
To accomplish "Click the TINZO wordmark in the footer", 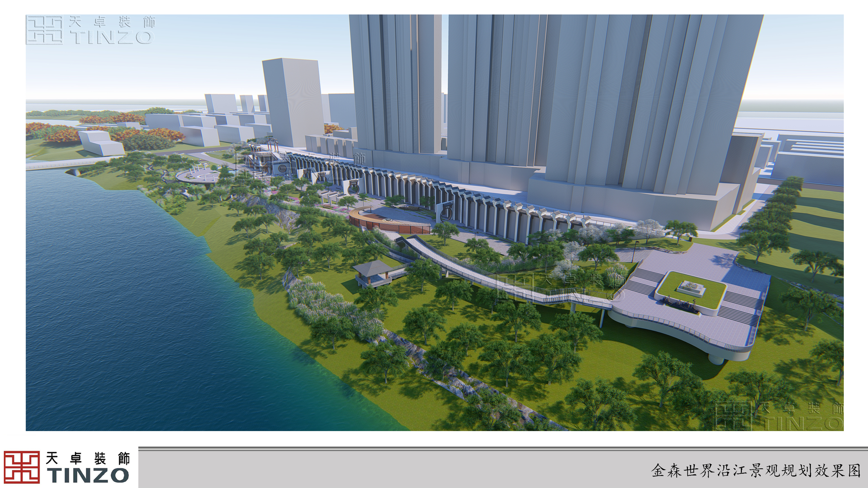I will pos(88,475).
